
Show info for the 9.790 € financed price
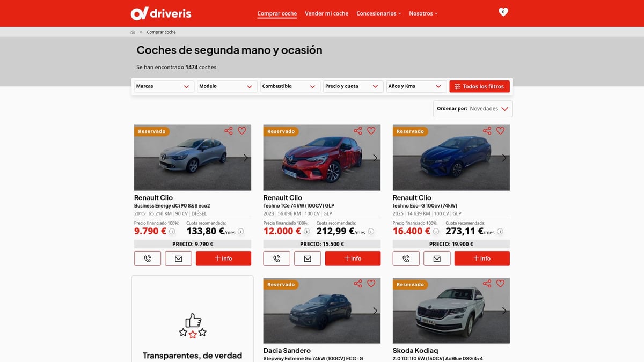coord(172,232)
